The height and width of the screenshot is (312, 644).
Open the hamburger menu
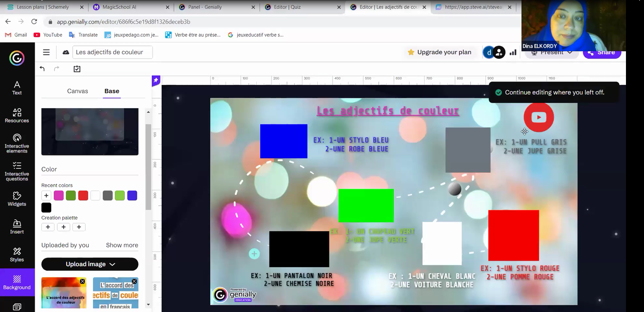click(46, 52)
